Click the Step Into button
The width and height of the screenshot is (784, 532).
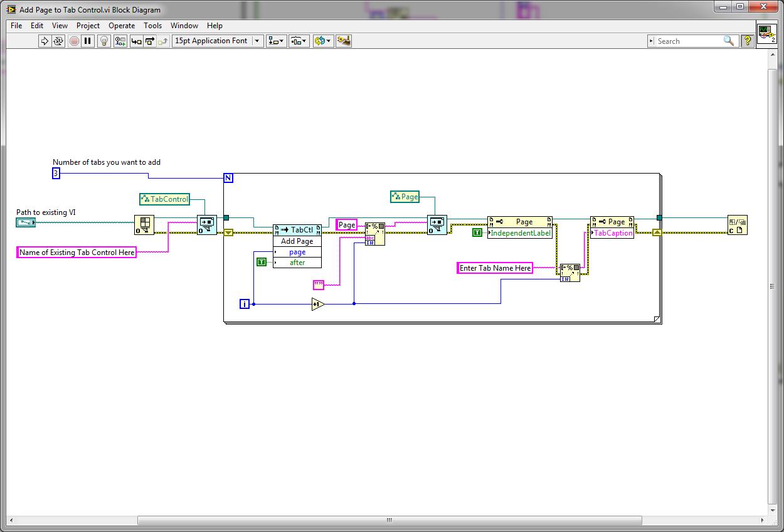click(136, 41)
